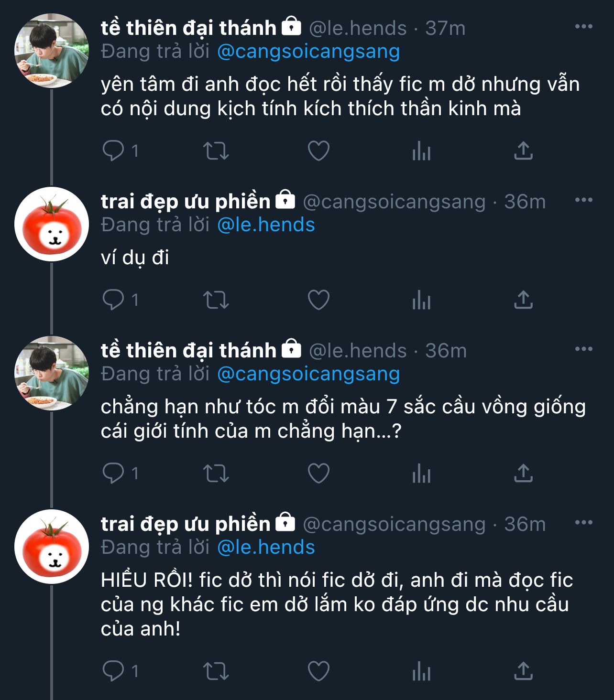Open the 'trai đẹp ưu phiền' profile name on 'ví dụ đi' tweet

(186, 202)
